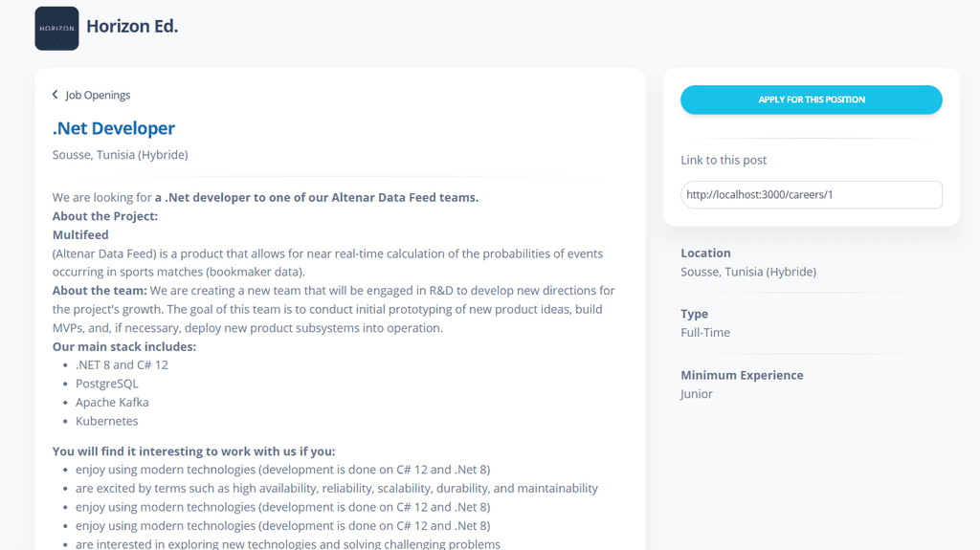Click the Junior experience value
The width and height of the screenshot is (980, 550).
(697, 394)
